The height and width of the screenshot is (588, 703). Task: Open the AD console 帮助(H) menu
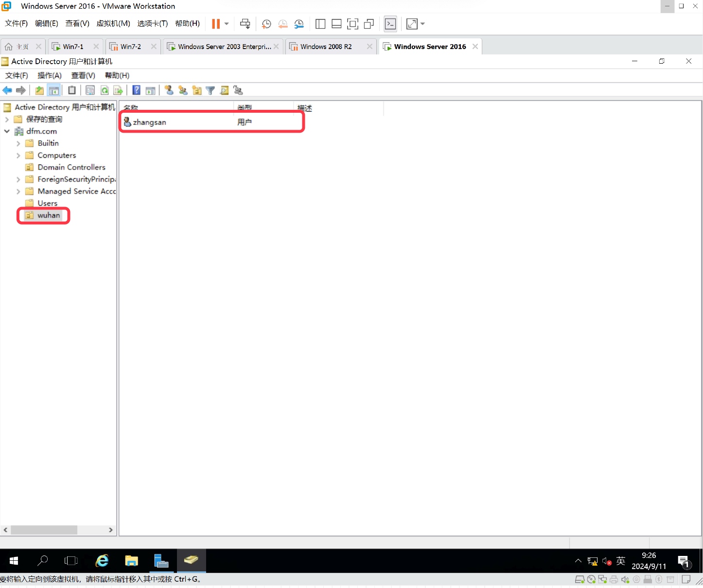point(117,75)
